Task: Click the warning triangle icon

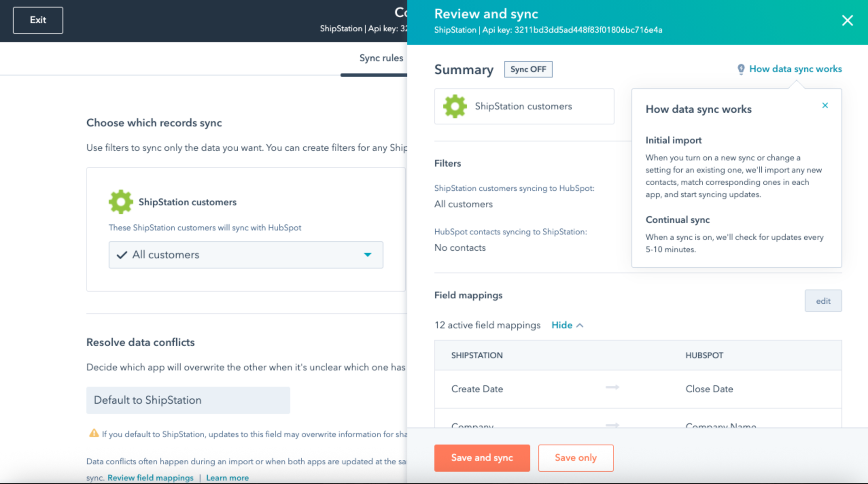Action: pos(94,433)
